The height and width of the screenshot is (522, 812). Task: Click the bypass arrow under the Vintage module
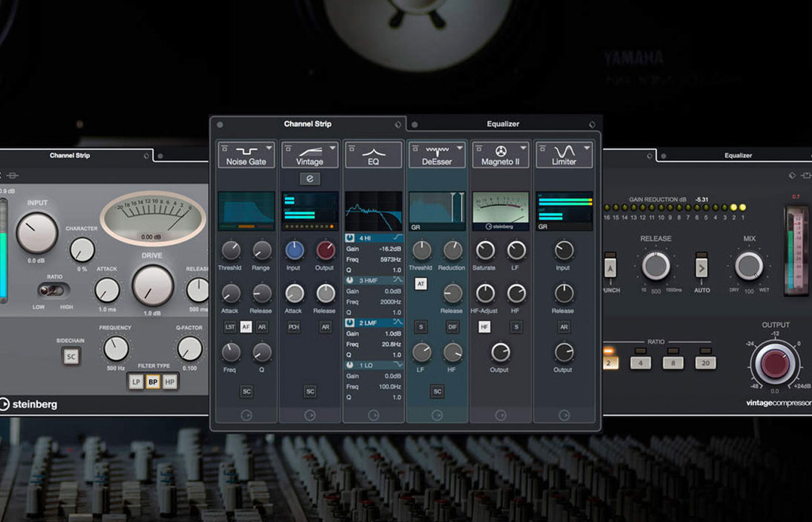tap(310, 415)
